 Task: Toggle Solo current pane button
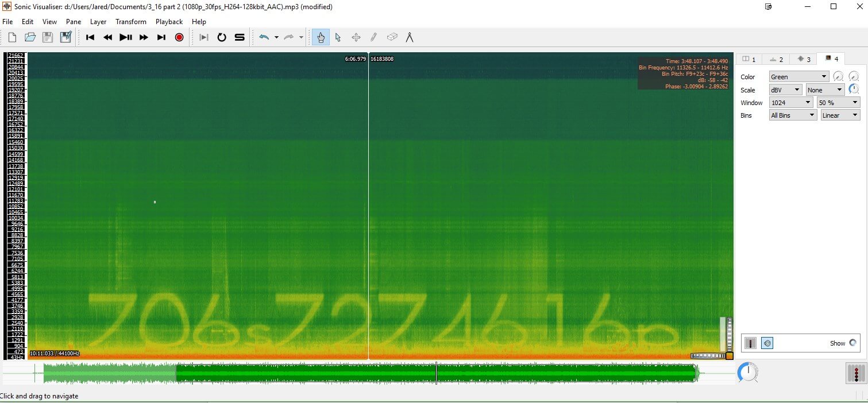(240, 37)
